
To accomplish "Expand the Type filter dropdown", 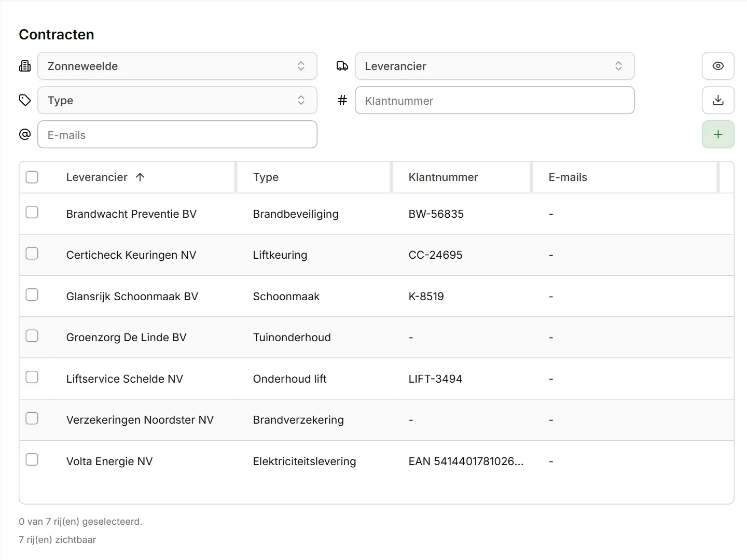I will point(177,100).
